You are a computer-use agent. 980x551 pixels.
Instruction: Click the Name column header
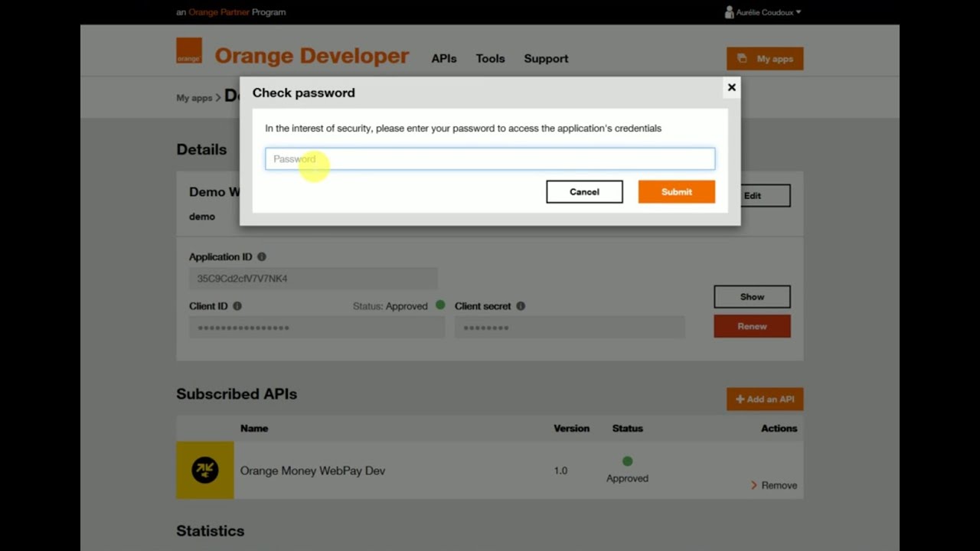pos(254,429)
